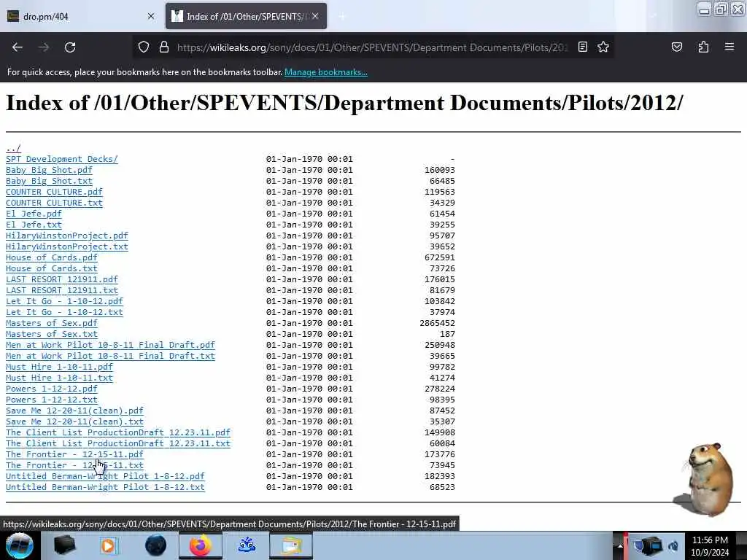Open tracking protection shield icon
This screenshot has width=747, height=560.
click(x=144, y=47)
